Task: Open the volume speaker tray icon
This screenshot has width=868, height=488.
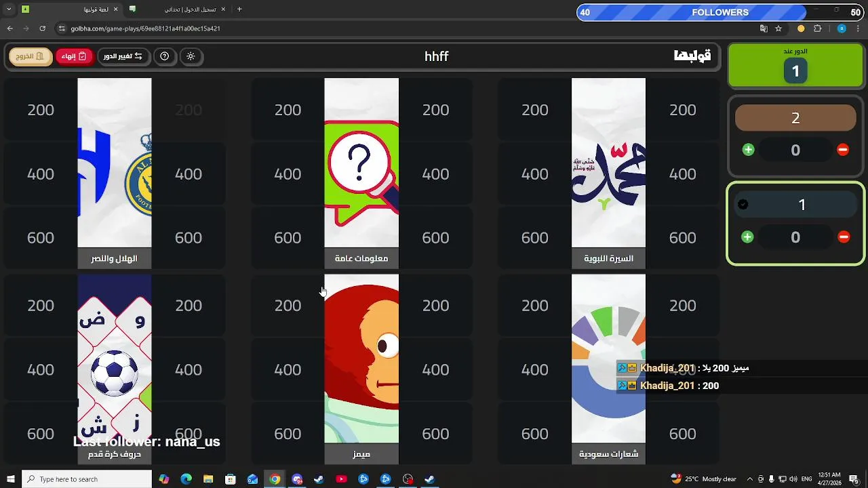Action: pos(793,479)
